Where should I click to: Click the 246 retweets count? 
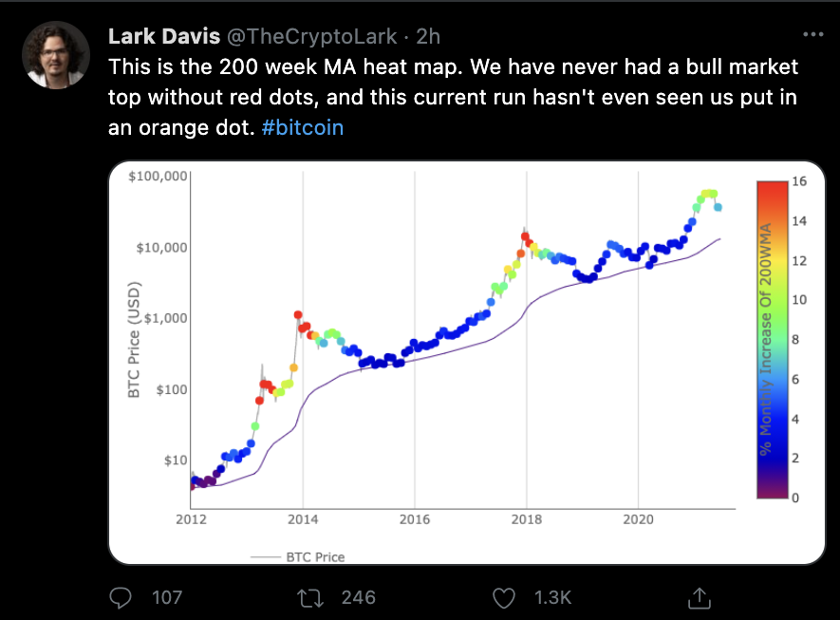click(x=359, y=597)
